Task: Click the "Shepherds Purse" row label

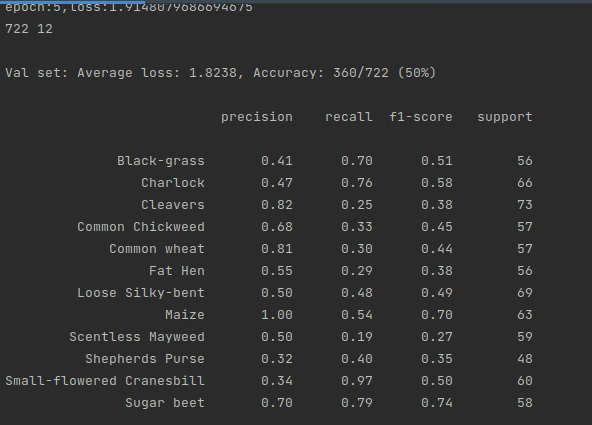Action: click(x=145, y=359)
